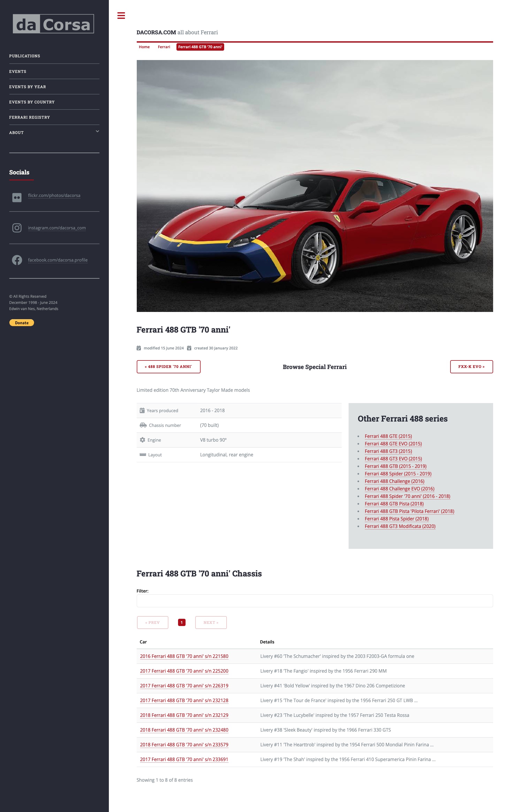
Task: Select the Events by Country menu item
Action: 31,101
